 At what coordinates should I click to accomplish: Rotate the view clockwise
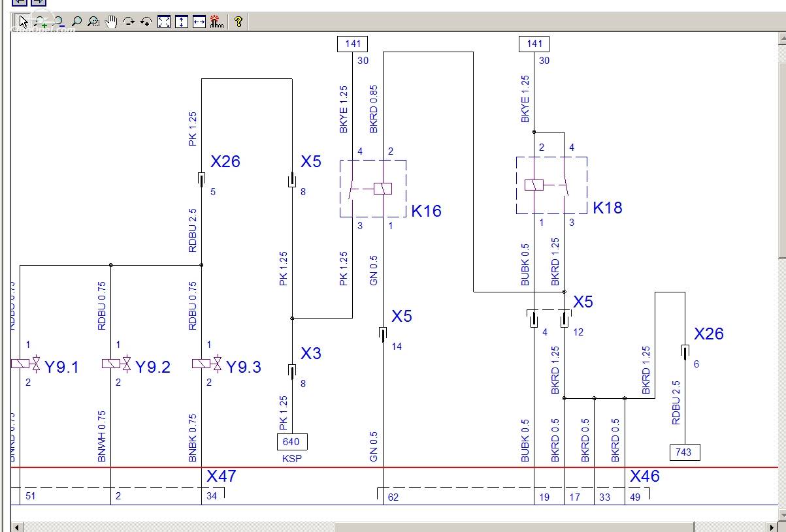click(x=129, y=22)
